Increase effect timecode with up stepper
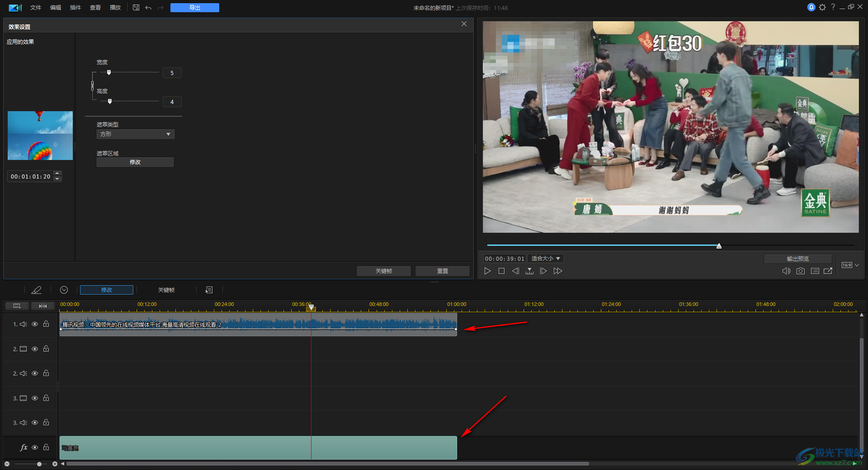This screenshot has height=470, width=868. point(57,174)
